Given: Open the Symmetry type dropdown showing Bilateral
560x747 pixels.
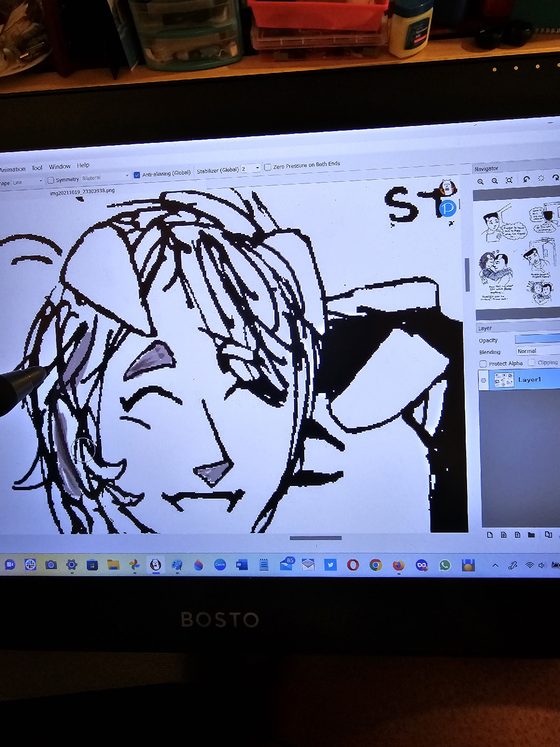Looking at the screenshot, I should [x=105, y=177].
